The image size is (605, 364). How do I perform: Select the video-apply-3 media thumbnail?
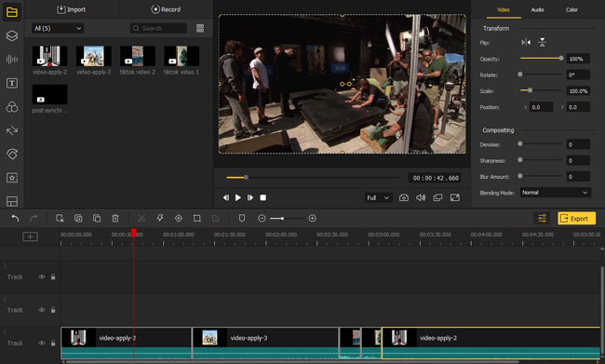tap(94, 56)
